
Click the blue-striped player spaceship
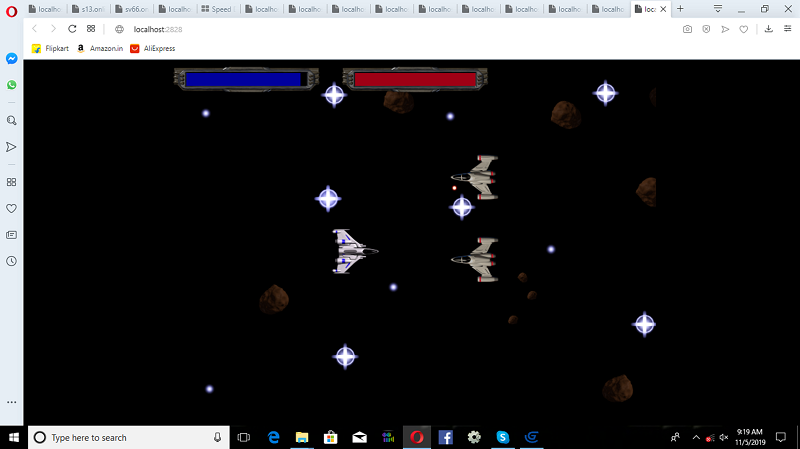(355, 251)
